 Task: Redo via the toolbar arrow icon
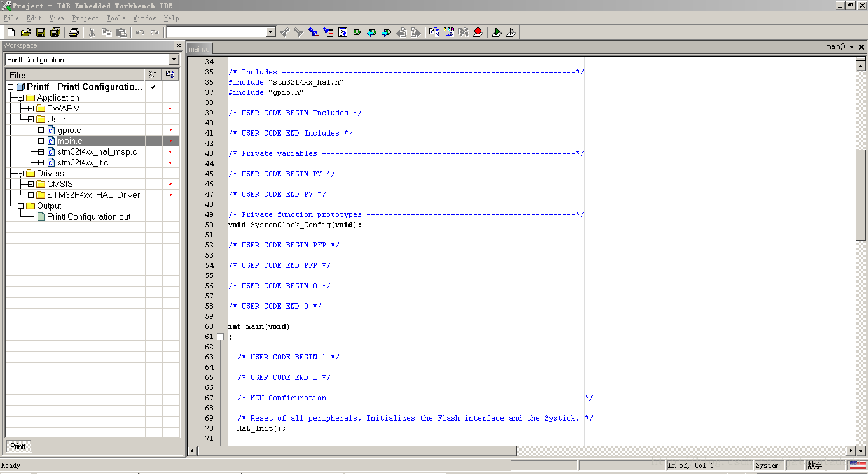click(154, 32)
